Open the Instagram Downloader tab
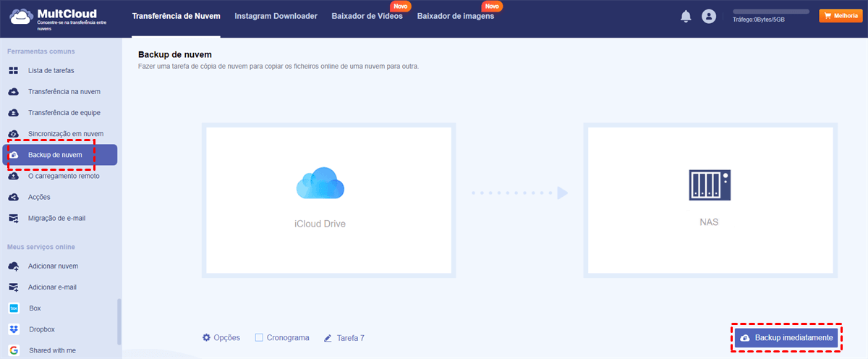The height and width of the screenshot is (359, 868). tap(276, 16)
